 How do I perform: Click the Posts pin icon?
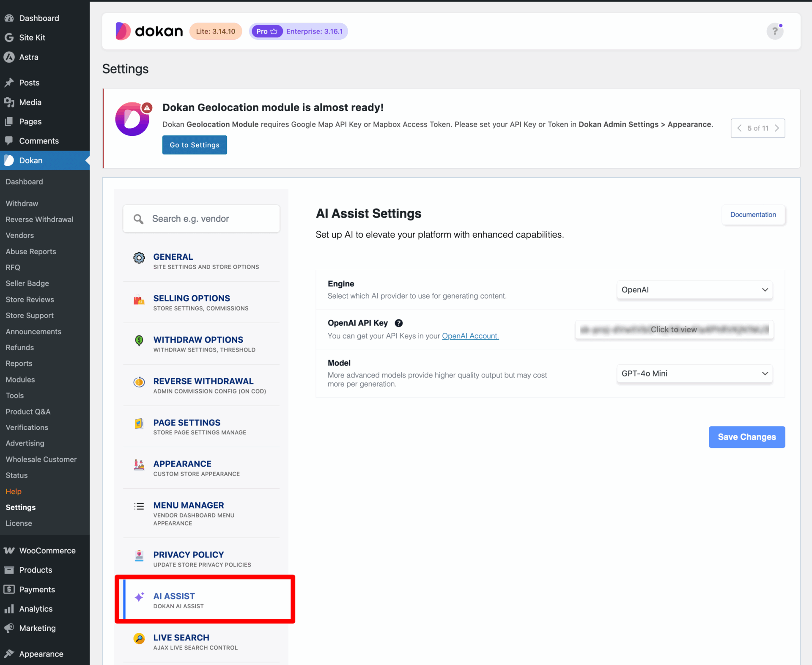click(x=9, y=82)
